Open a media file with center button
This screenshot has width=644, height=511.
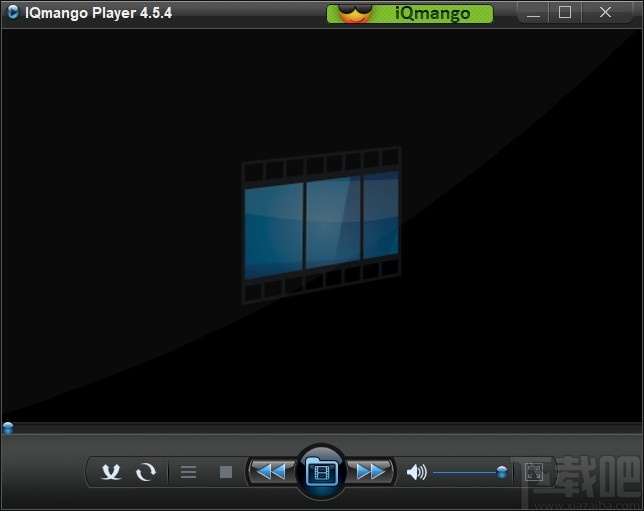(321, 471)
